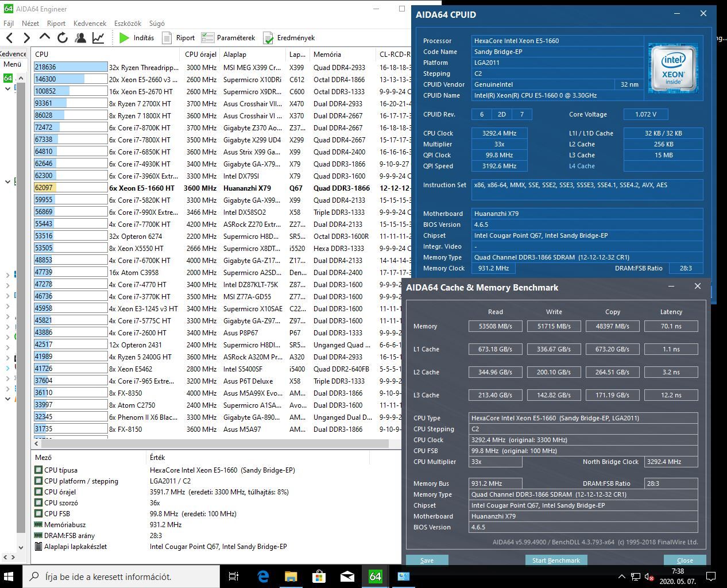
Task: Sort by Alaplap column header
Action: [x=253, y=54]
